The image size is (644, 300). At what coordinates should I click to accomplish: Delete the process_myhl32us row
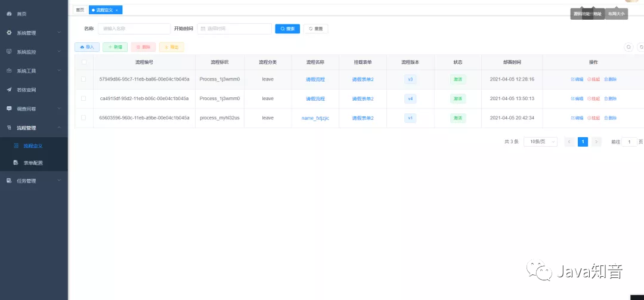(x=611, y=118)
